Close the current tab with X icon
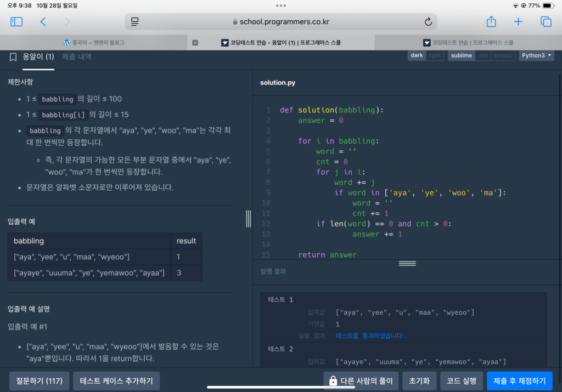Viewport: 562px width, 392px height. 195,42
